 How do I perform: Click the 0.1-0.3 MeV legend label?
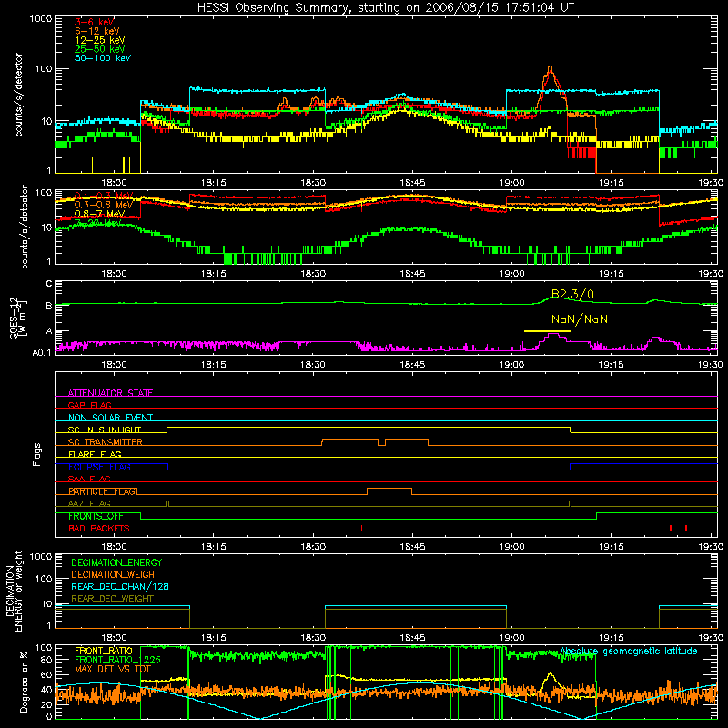[104, 196]
